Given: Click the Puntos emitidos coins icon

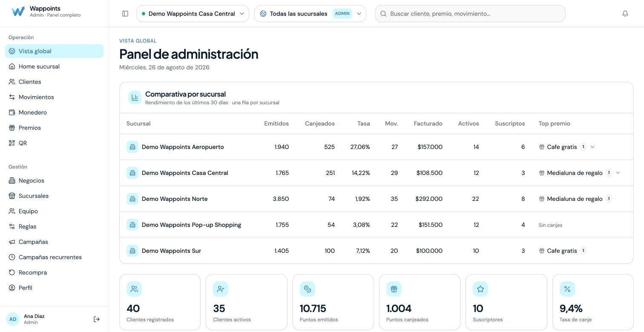Looking at the screenshot, I should click(308, 289).
